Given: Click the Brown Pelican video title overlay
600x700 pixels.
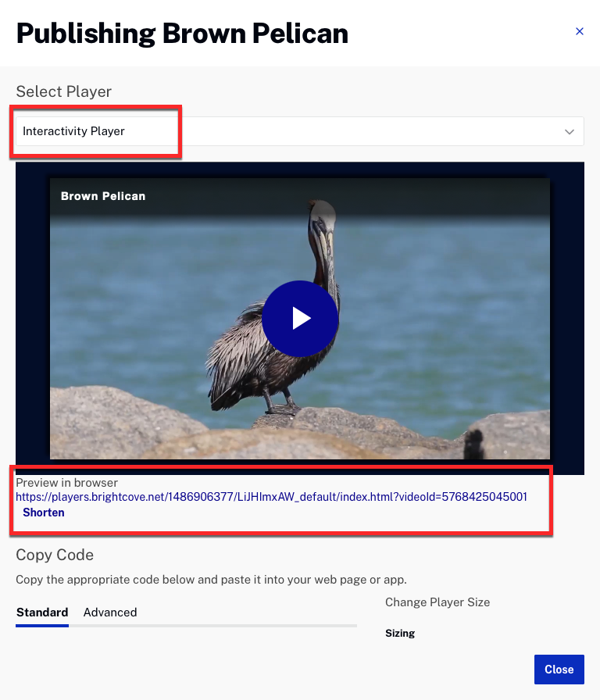Looking at the screenshot, I should [103, 196].
